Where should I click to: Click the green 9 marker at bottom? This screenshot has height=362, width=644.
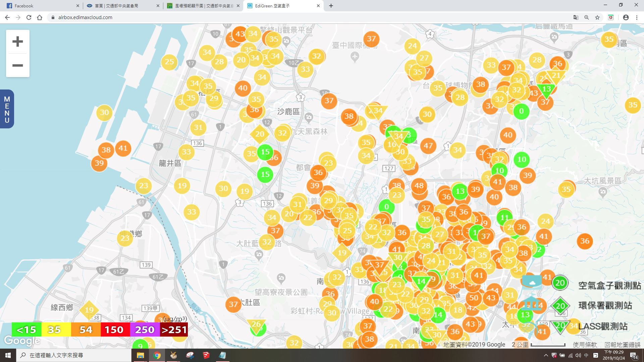(x=140, y=345)
